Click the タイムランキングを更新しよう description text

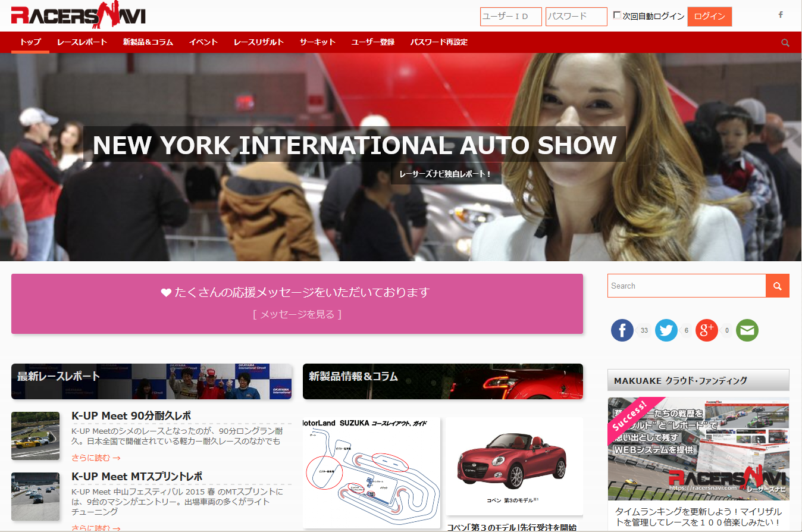[x=698, y=517]
